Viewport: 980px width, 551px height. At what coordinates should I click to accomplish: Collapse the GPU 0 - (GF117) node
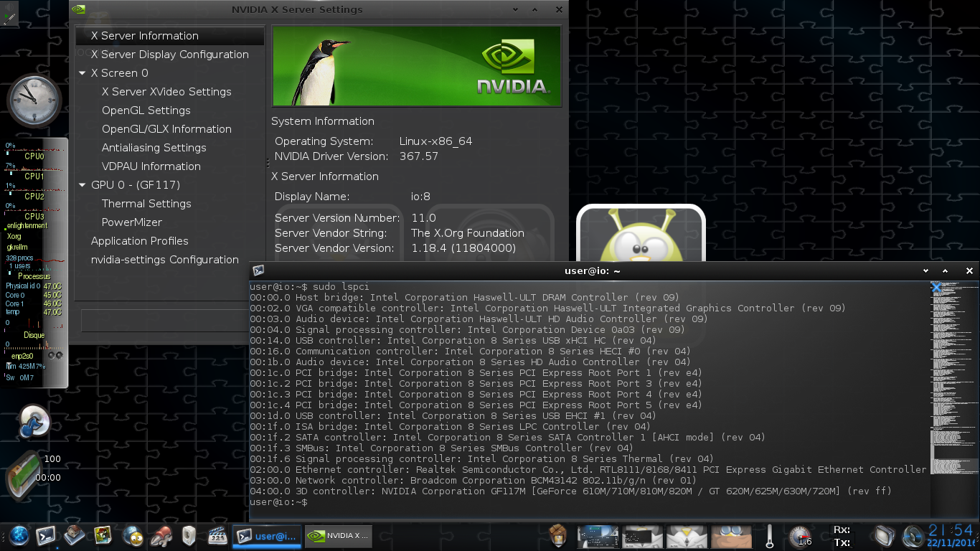(83, 185)
